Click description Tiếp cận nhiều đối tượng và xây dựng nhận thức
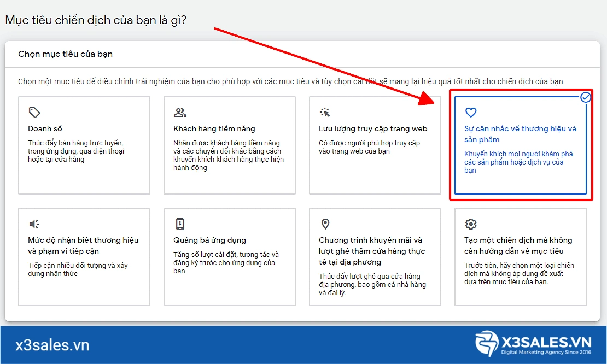 click(78, 269)
